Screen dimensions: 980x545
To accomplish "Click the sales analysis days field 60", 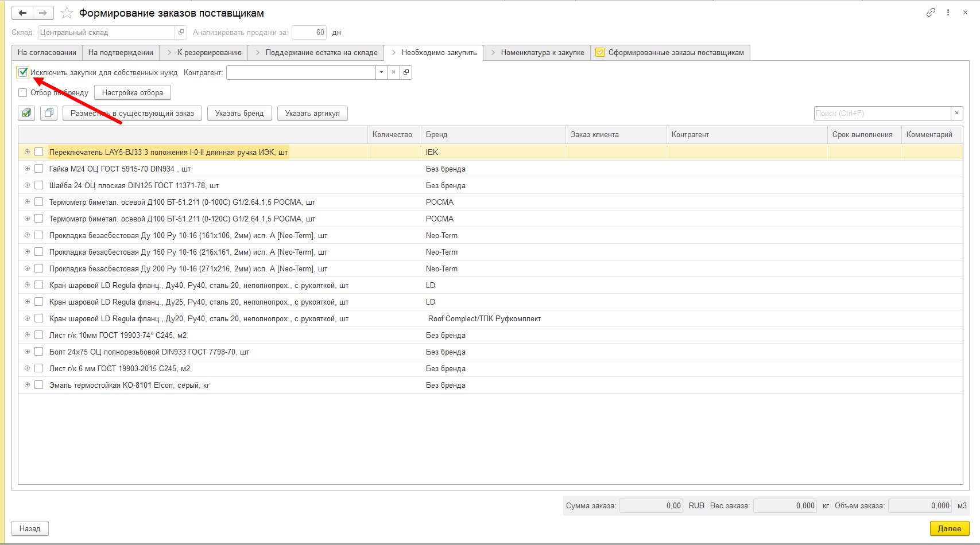I will click(309, 33).
